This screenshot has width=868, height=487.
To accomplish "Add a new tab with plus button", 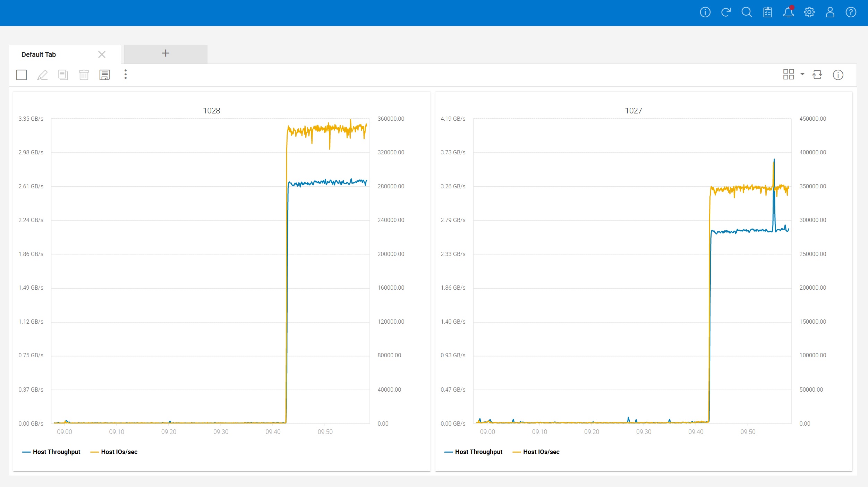I will pyautogui.click(x=165, y=53).
